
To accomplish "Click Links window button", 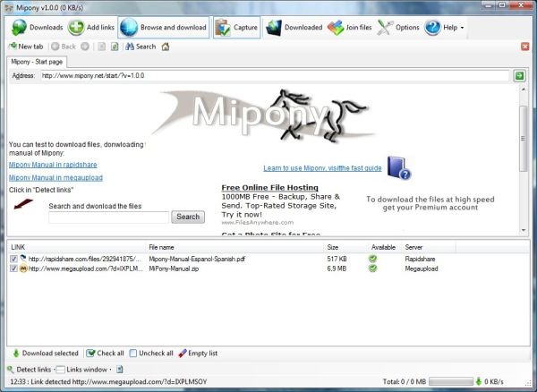I will [81, 370].
